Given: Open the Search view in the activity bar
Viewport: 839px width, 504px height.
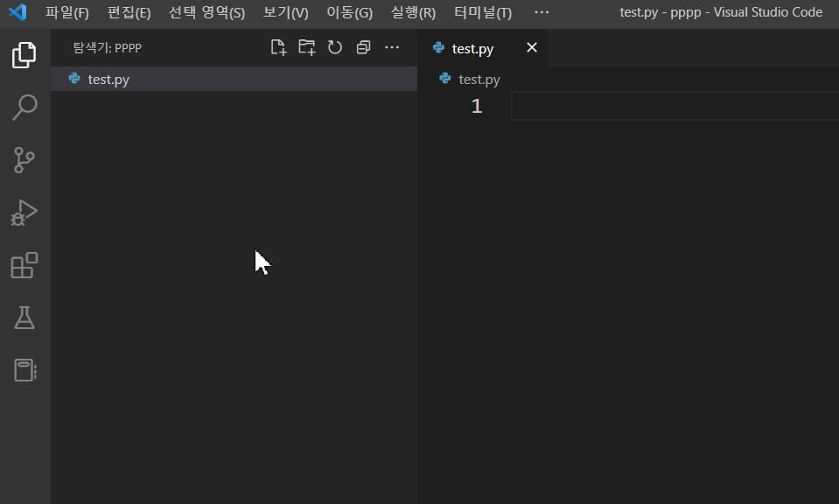Looking at the screenshot, I should [x=24, y=106].
